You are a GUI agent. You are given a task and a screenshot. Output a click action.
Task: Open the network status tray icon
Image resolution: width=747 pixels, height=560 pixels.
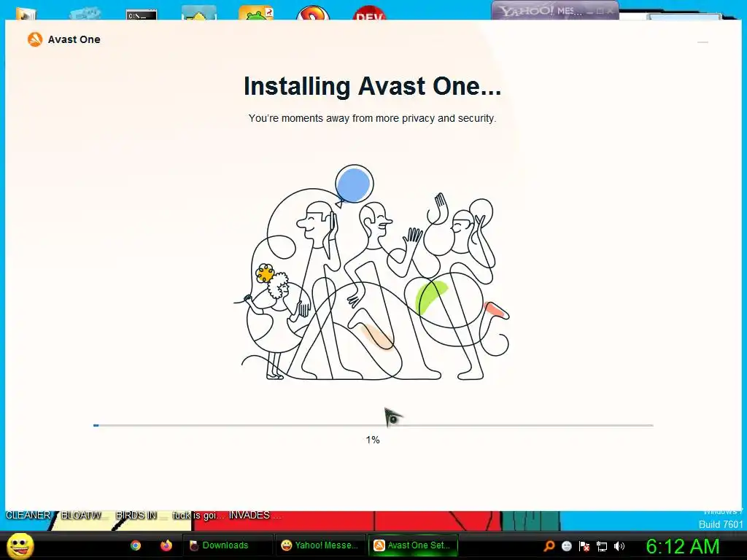[x=602, y=546]
